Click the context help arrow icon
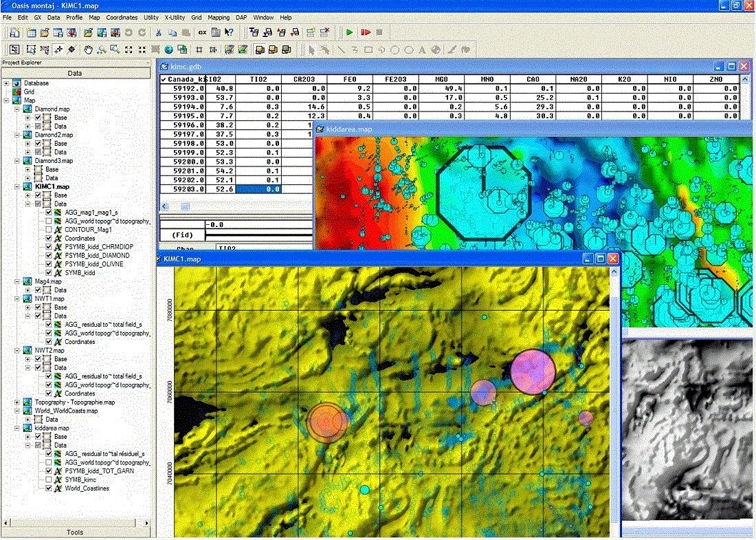 (x=230, y=32)
